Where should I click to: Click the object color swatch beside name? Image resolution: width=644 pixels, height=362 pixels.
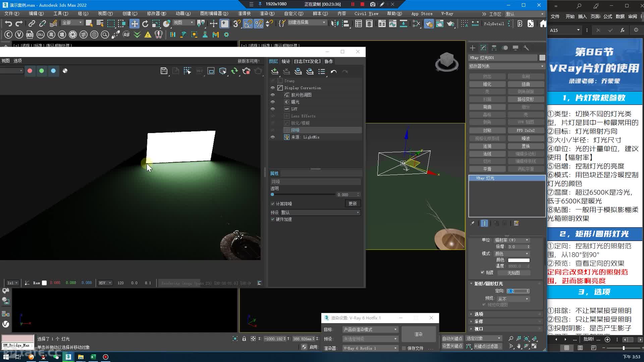pyautogui.click(x=542, y=58)
